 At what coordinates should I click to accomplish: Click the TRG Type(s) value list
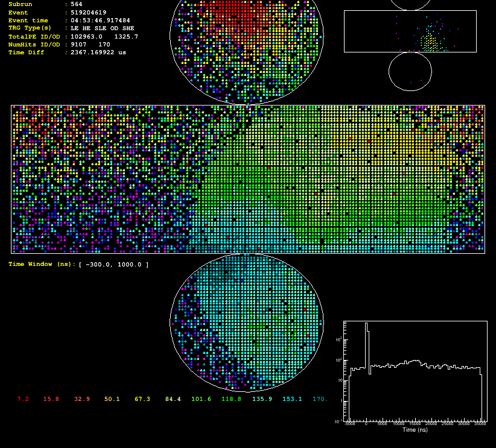coord(103,28)
